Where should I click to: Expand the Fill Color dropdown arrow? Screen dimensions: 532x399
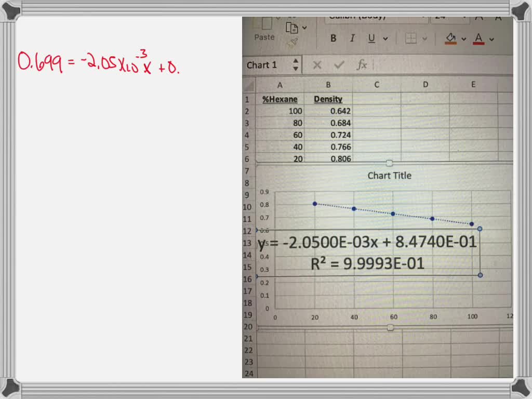464,39
